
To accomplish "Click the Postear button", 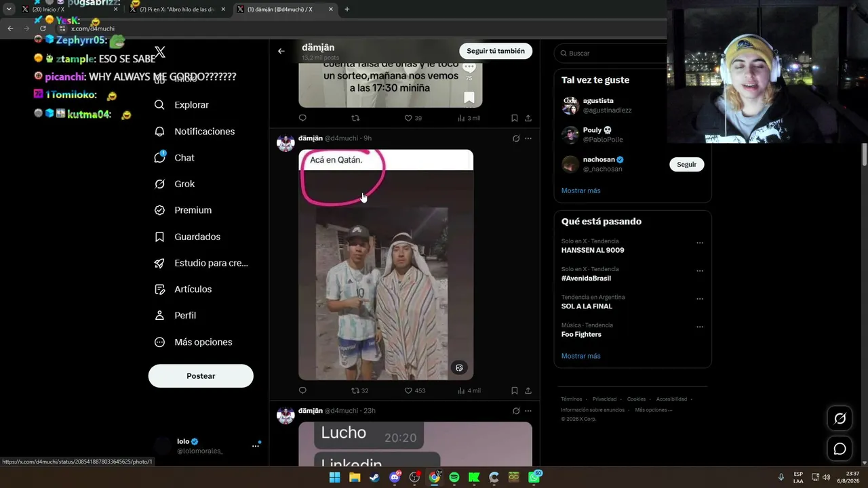I will pyautogui.click(x=201, y=376).
